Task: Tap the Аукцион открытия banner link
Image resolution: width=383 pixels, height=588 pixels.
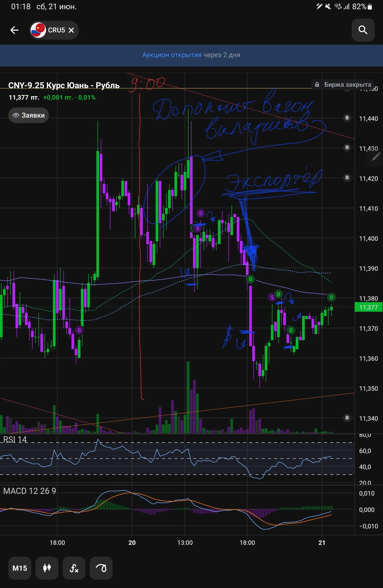Action: point(172,55)
